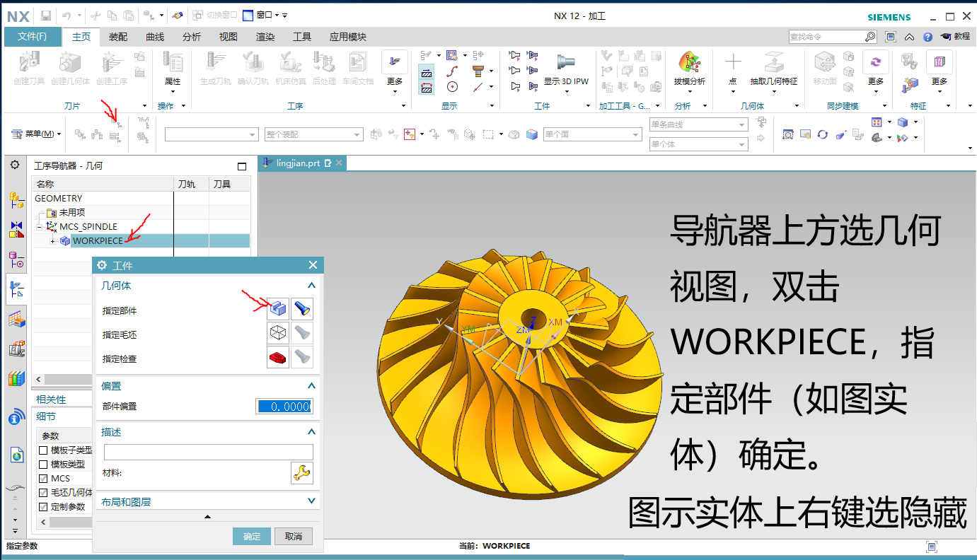This screenshot has height=560, width=977.
Task: Collapse the MCS_SPINDLE tree node
Action: [x=39, y=227]
